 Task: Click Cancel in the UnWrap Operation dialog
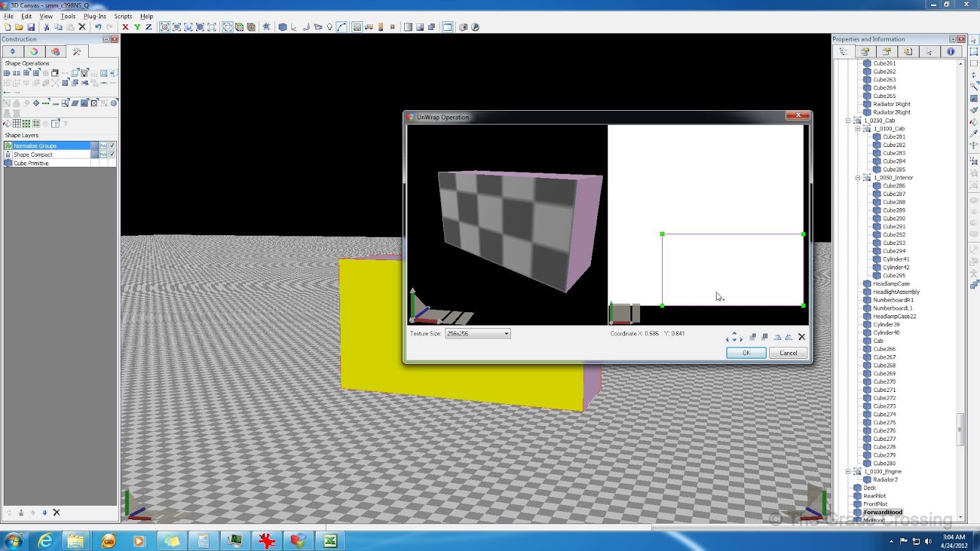(788, 353)
